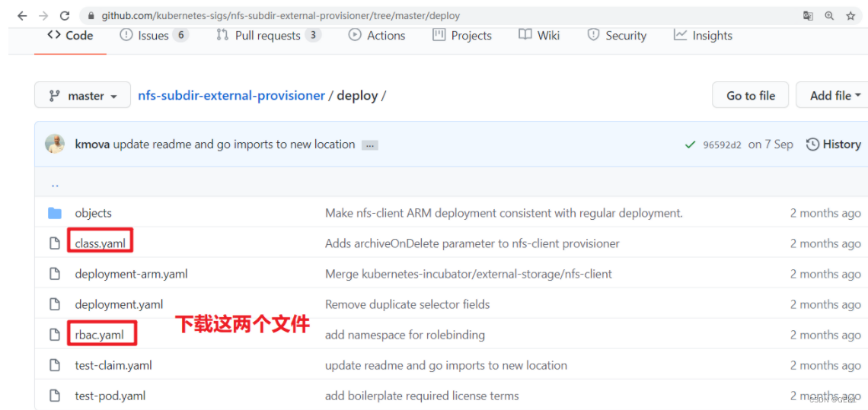Open commit 'Merge kubernetes-incubator/external-storage/nfs-client' message

468,274
